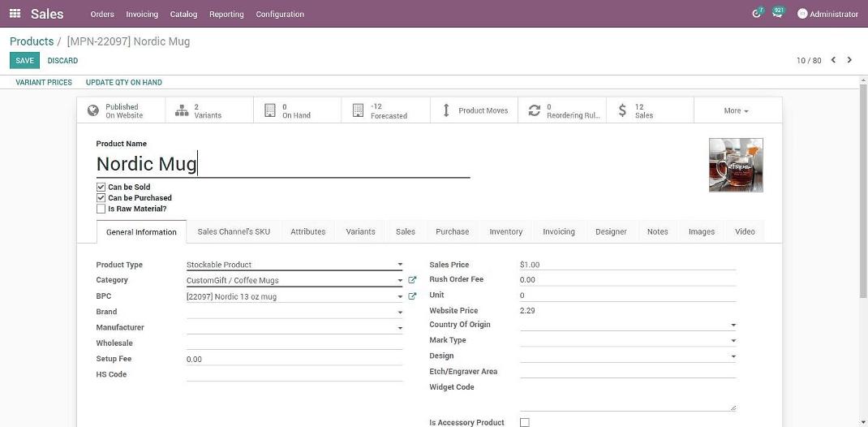Viewport: 868px width, 427px height.
Task: Click the Administrator avatar icon
Action: (x=802, y=14)
